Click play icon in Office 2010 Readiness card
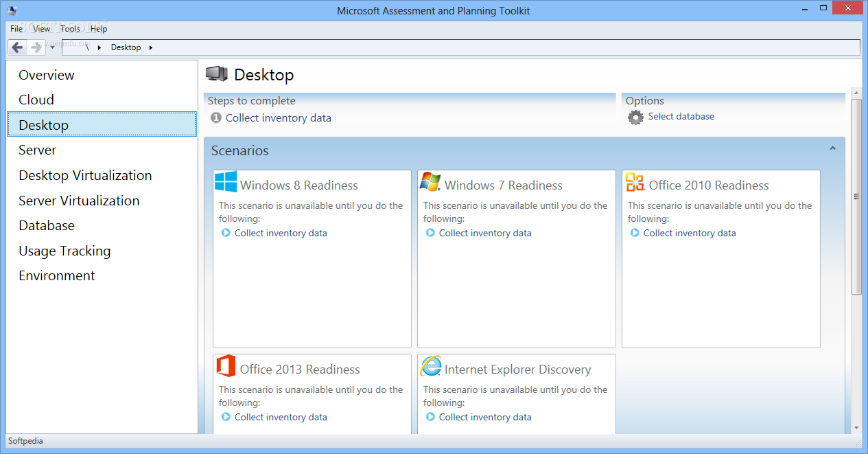The width and height of the screenshot is (868, 454). (635, 233)
